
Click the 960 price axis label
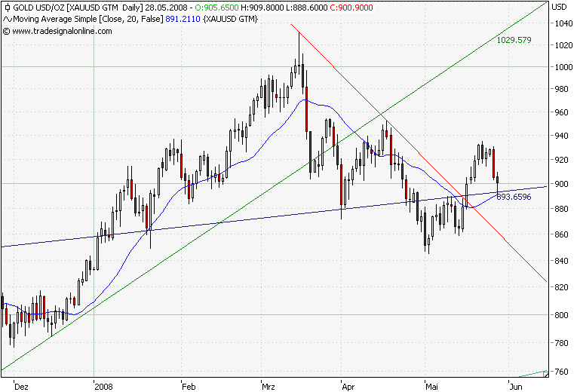[561, 112]
